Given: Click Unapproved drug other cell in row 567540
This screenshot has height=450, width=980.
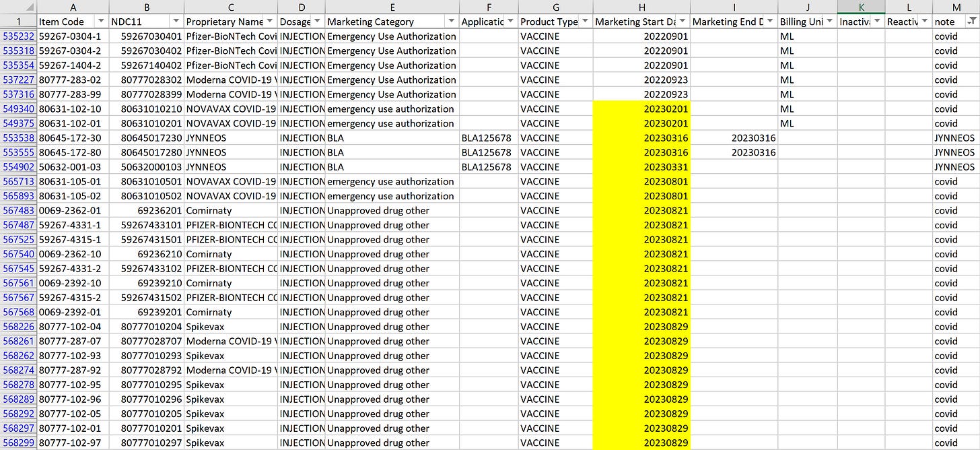Looking at the screenshot, I should (392, 255).
